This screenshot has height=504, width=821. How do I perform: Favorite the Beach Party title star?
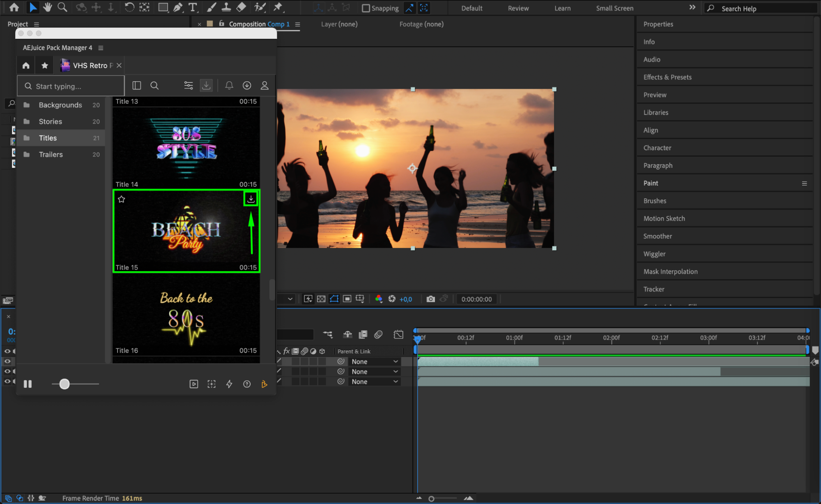click(x=122, y=199)
